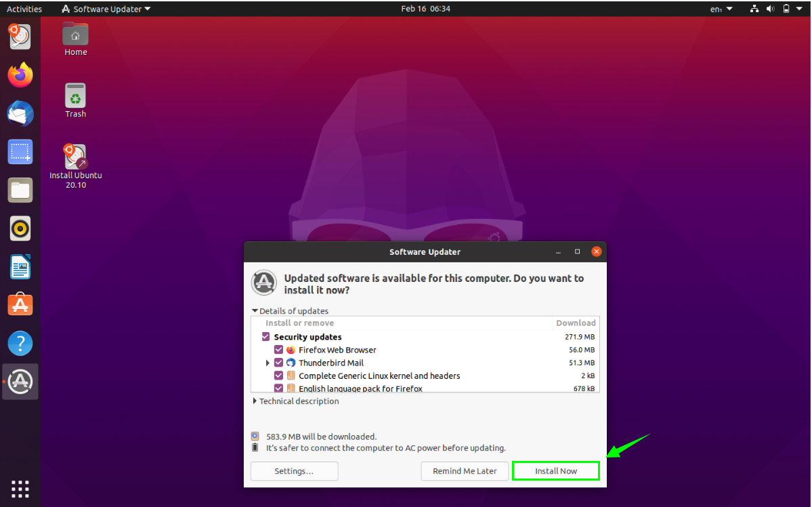The width and height of the screenshot is (812, 507).
Task: Click the 678 kB language pack size
Action: coord(584,388)
